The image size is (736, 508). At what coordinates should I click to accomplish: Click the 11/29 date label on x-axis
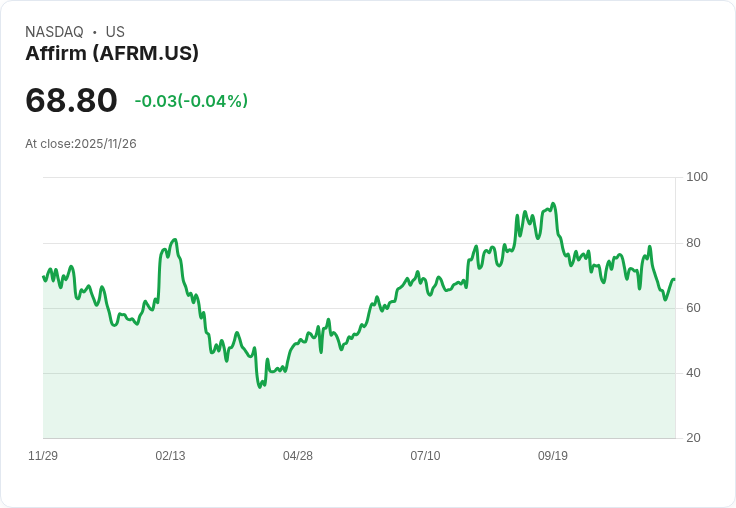coord(43,455)
